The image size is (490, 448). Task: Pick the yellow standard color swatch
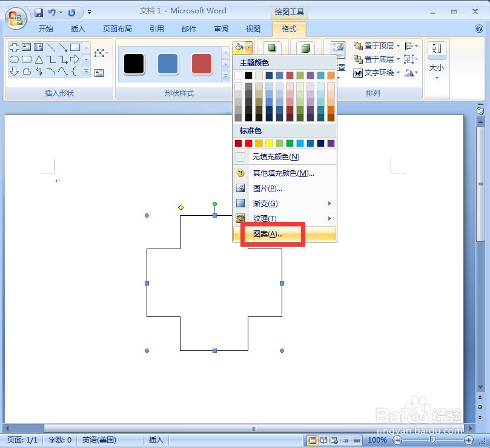(269, 143)
